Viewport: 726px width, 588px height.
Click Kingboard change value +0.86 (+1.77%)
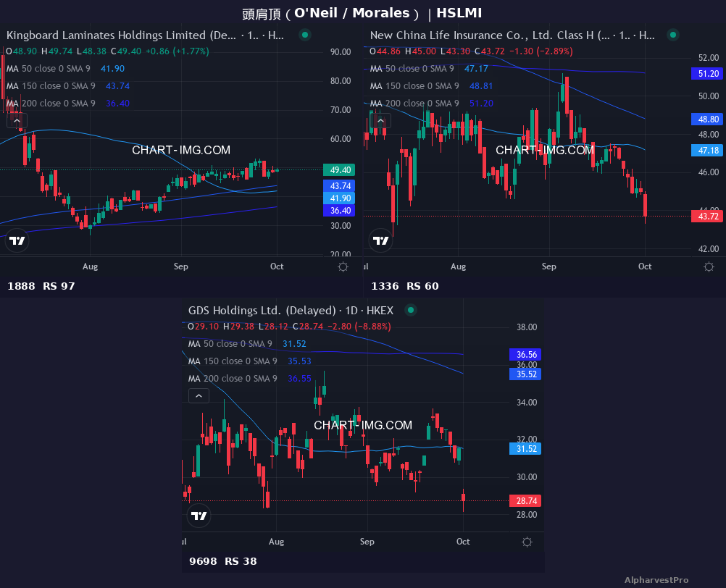pos(178,51)
